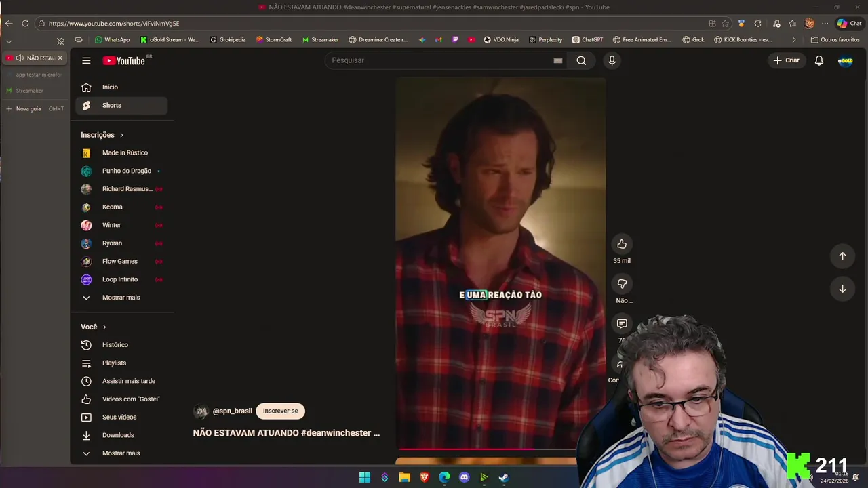
Task: Dislike this Short with the thumbs down
Action: 622,283
